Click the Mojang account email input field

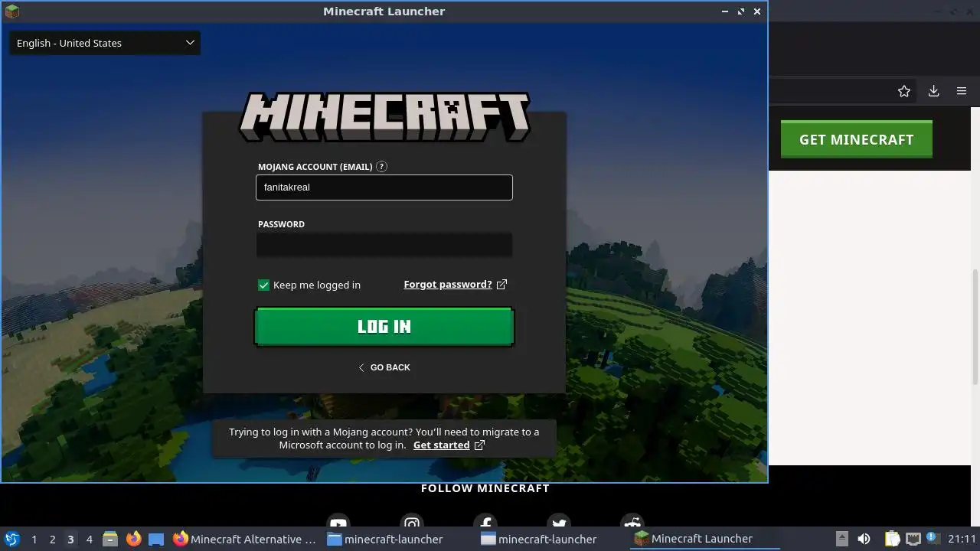384,187
